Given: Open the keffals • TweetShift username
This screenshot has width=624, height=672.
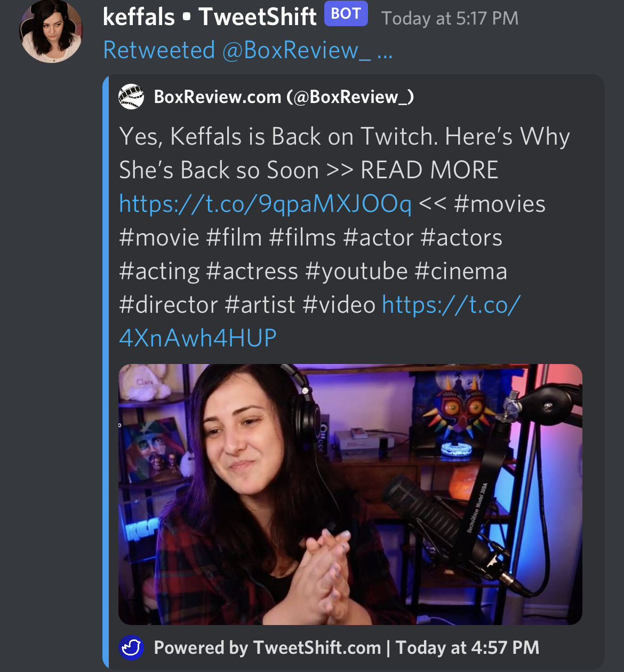Looking at the screenshot, I should [x=210, y=17].
